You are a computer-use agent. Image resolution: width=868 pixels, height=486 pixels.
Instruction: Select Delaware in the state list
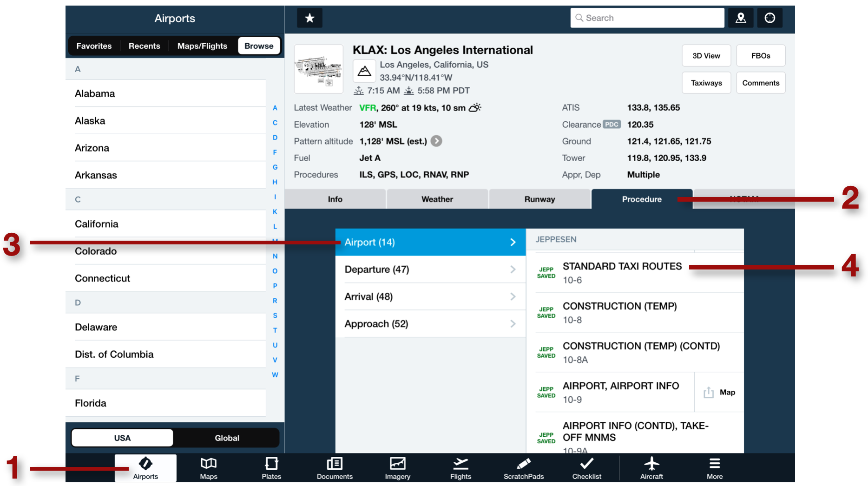pyautogui.click(x=165, y=327)
